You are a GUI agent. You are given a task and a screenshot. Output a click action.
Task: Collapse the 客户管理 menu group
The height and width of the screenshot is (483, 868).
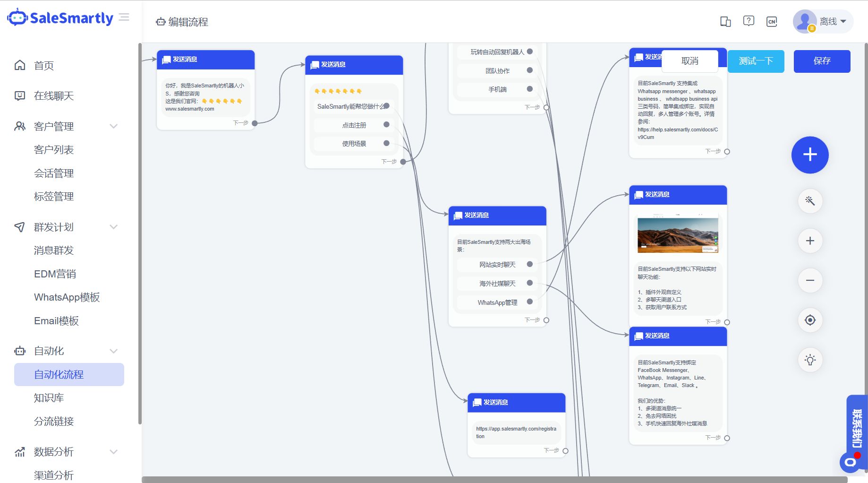click(114, 126)
